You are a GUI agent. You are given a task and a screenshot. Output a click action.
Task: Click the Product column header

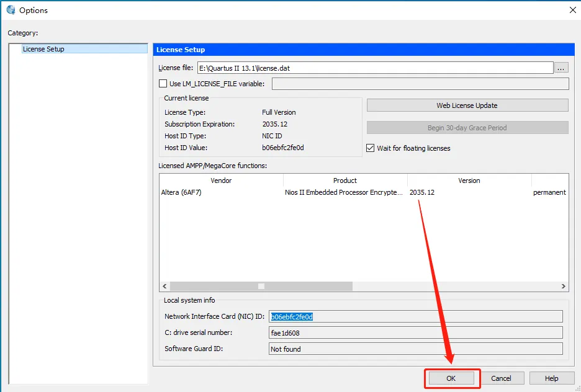click(x=345, y=180)
